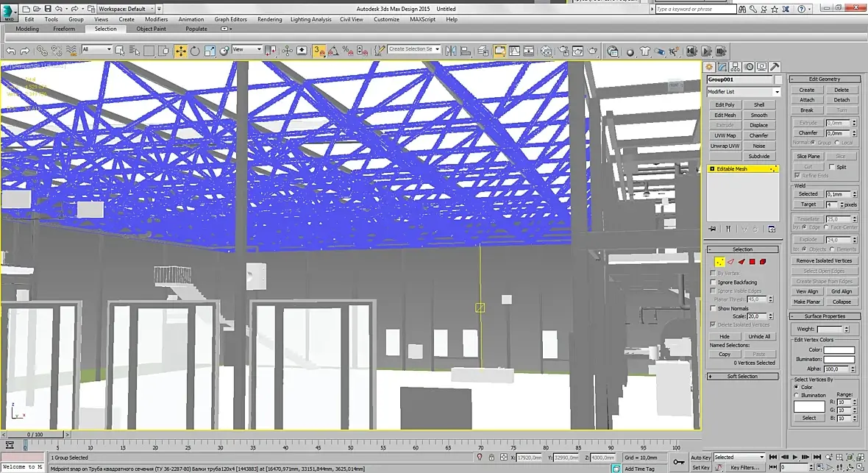
Task: Switch to the Object Paint ribbon tab
Action: point(151,29)
